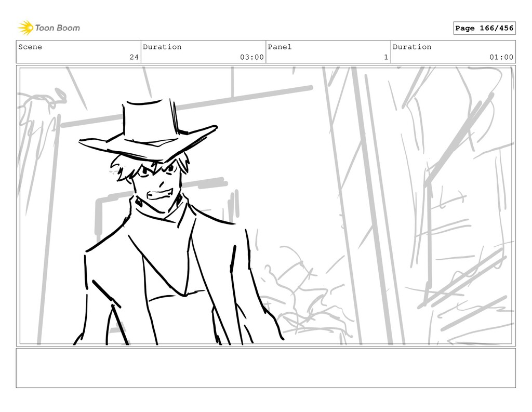The width and height of the screenshot is (532, 412).
Task: Click the panel number 1
Action: [386, 57]
